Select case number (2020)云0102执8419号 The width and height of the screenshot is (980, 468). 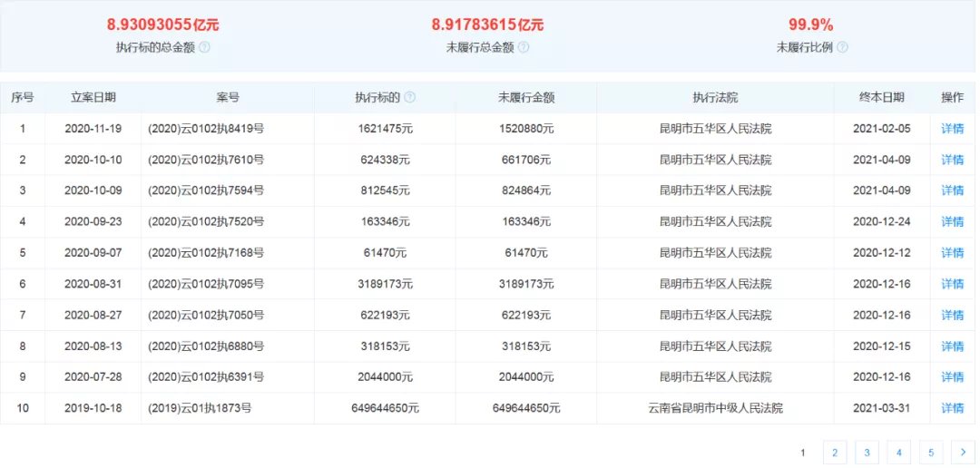[x=206, y=129]
